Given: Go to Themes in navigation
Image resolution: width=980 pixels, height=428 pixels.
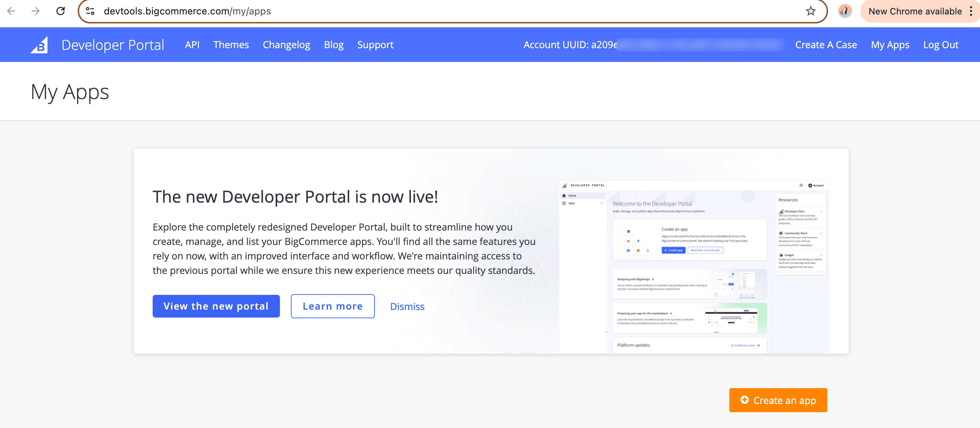Looking at the screenshot, I should point(231,44).
